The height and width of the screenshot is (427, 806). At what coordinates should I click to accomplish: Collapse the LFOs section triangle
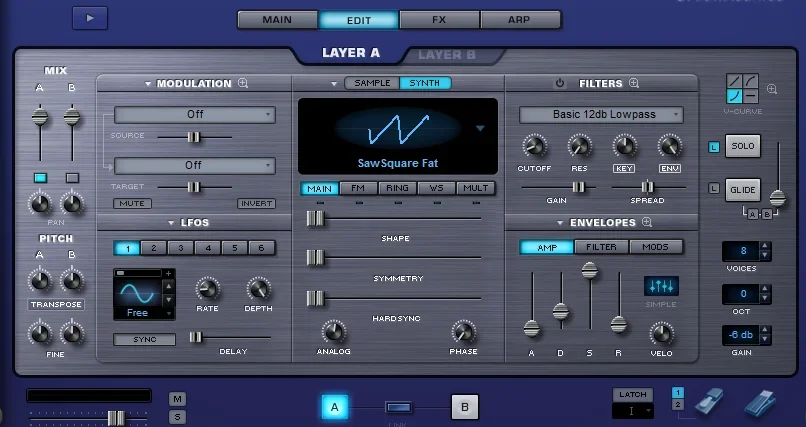(x=171, y=223)
